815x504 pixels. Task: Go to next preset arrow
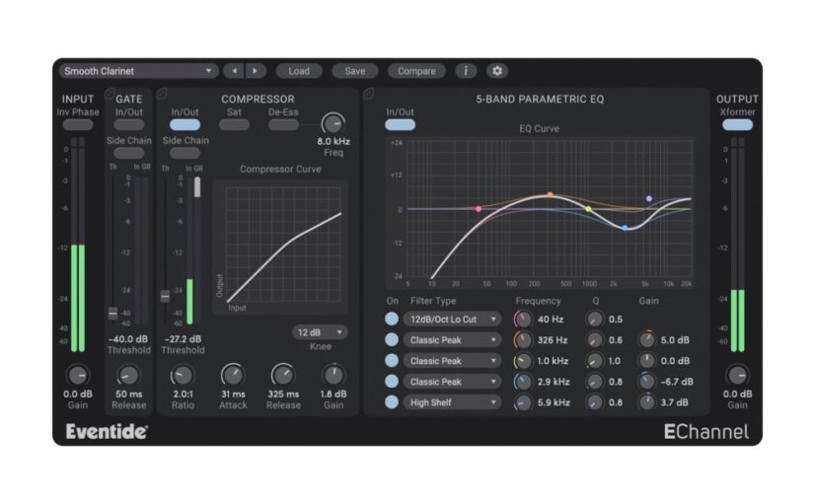point(256,71)
